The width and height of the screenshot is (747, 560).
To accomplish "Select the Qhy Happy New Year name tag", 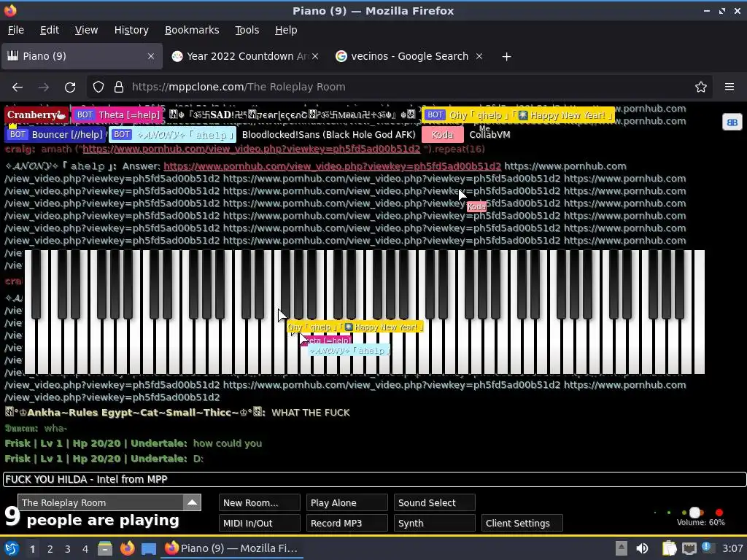I will [519, 114].
